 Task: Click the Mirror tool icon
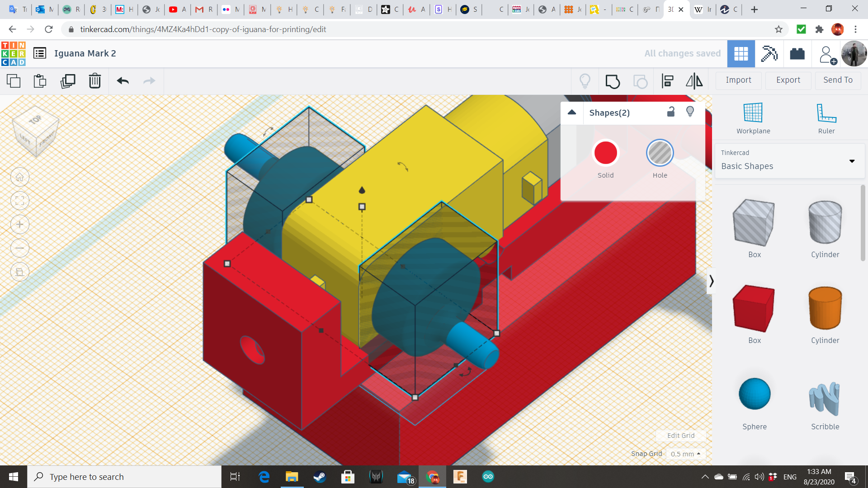(x=694, y=81)
